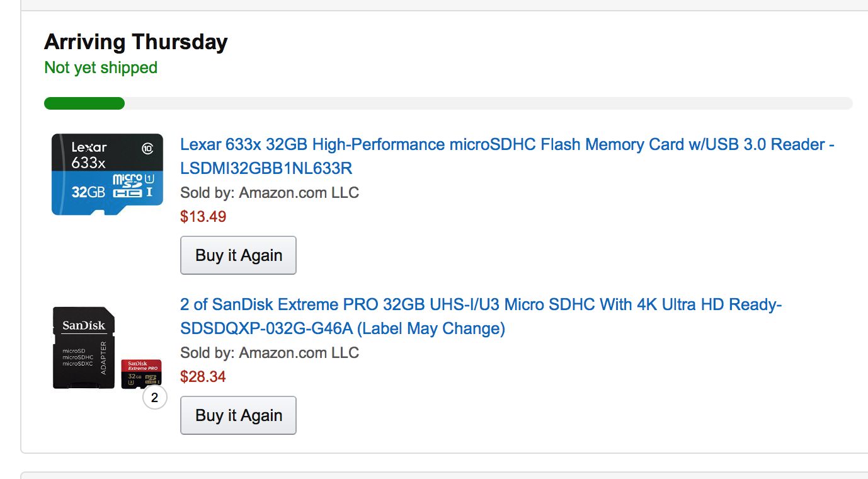Click the Arriving Thursday heading

point(136,42)
